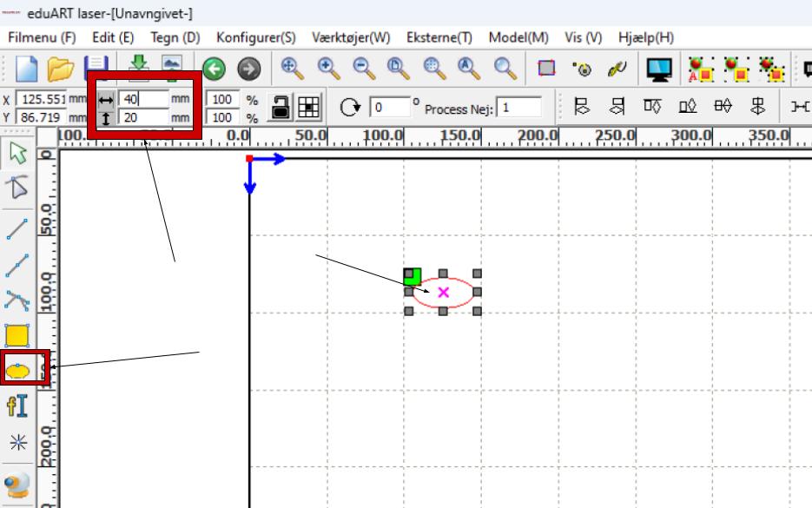The width and height of the screenshot is (812, 508).
Task: Zoom in with the plus magnifier
Action: (328, 69)
